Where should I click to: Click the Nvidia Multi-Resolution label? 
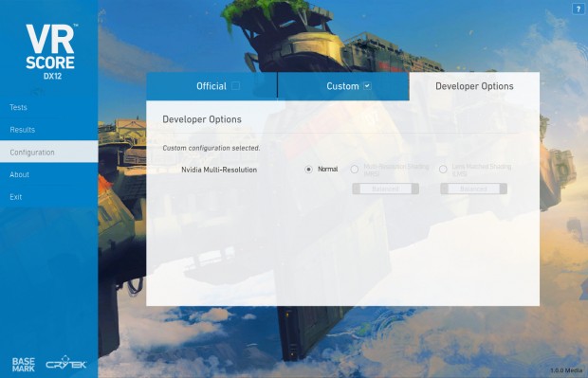[x=219, y=170]
